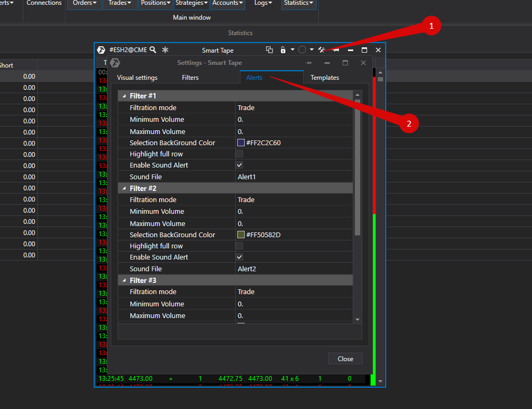Click the pin icon in Settings dialog title
Image resolution: width=532 pixels, height=409 pixels.
pyautogui.click(x=309, y=63)
